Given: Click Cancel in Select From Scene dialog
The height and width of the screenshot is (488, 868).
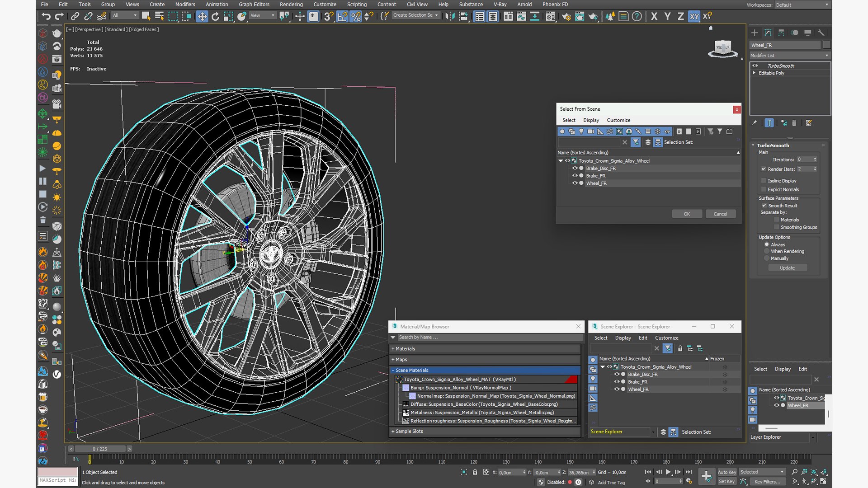Looking at the screenshot, I should pos(721,214).
